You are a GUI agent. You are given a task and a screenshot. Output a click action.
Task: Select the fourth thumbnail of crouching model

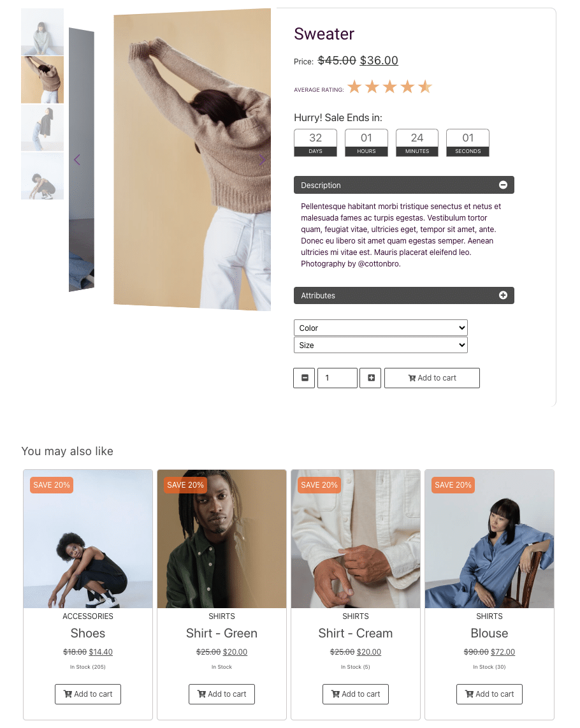click(x=42, y=176)
